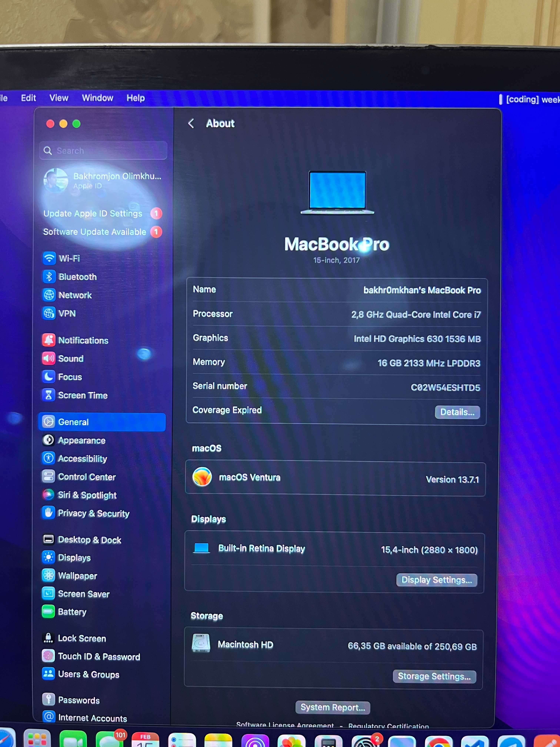
Task: Open the Internet Accounts @ icon
Action: point(49,717)
